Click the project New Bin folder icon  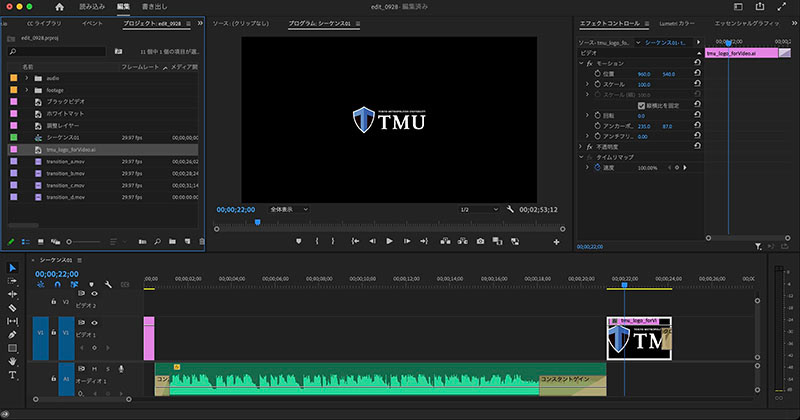tap(172, 241)
